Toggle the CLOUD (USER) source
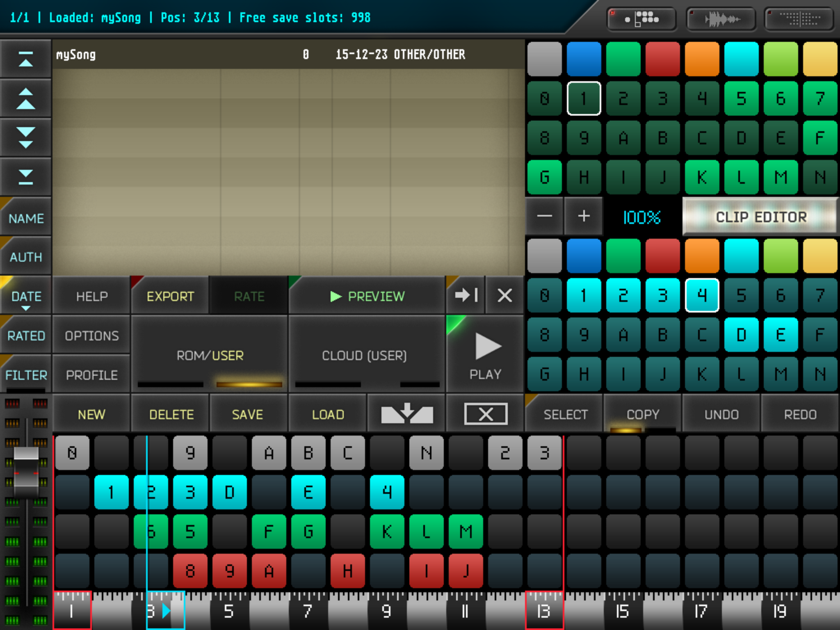This screenshot has height=630, width=840. [x=364, y=355]
